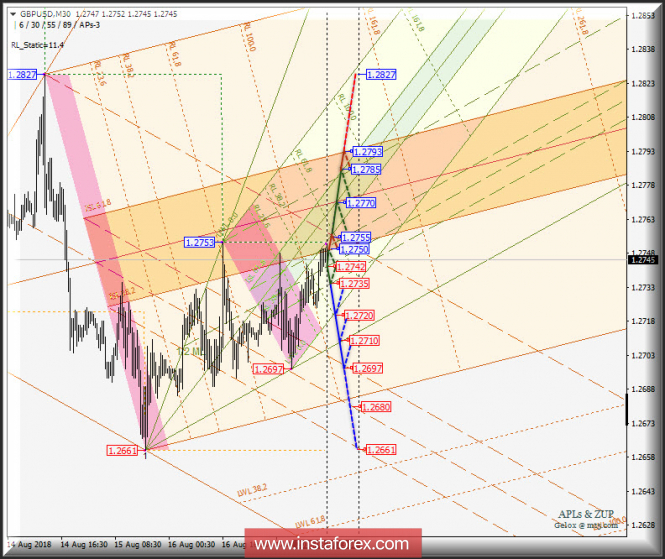Screen dimensions: 665x559
Task: Click the 14 Aug 16:30 time axis label
Action: pos(84,544)
